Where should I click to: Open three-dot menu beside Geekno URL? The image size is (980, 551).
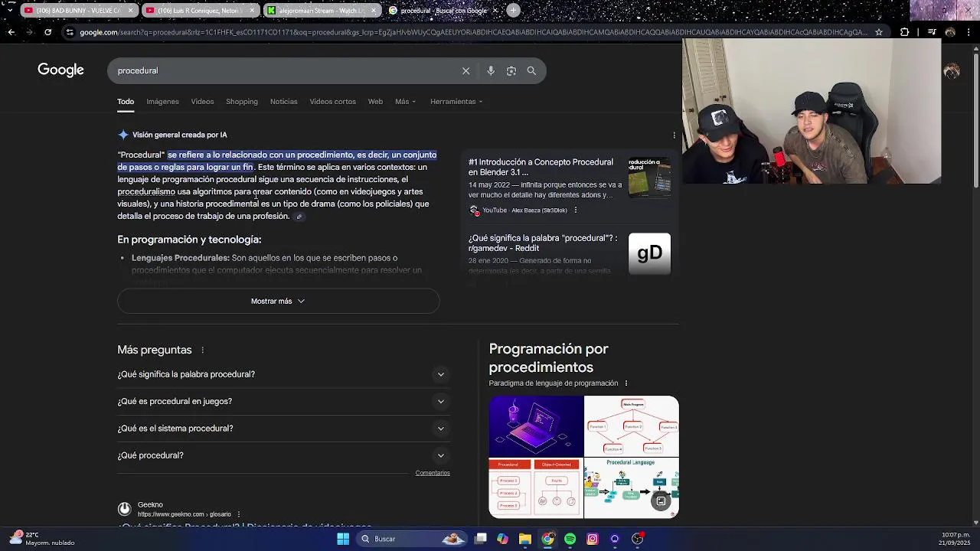pos(239,514)
